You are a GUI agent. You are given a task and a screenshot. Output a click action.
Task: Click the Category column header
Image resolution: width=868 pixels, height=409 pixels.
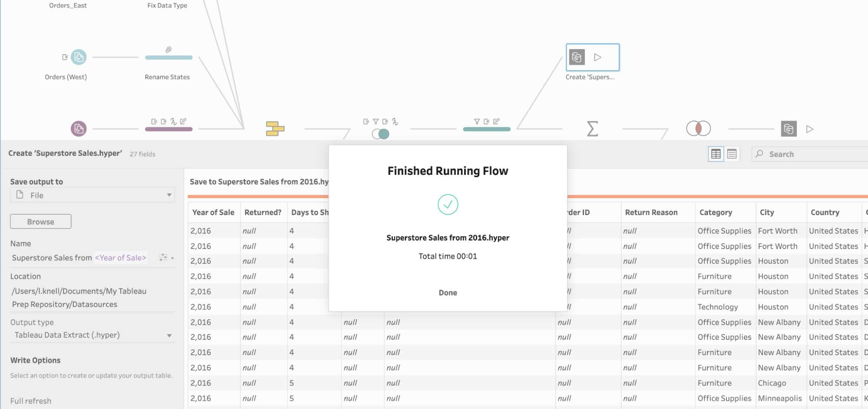tap(716, 213)
